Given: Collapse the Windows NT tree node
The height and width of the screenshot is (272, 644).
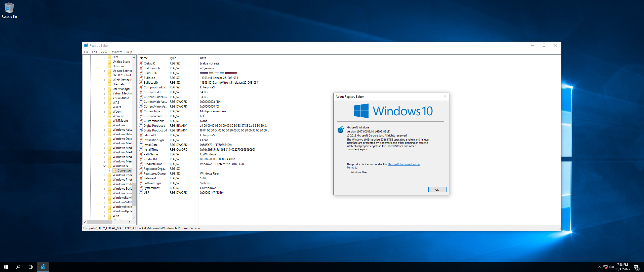Looking at the screenshot, I should 104,166.
